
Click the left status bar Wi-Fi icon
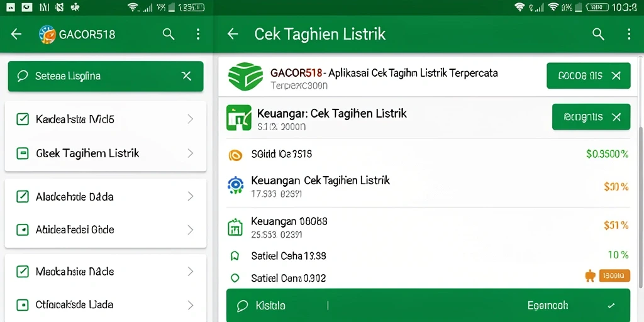[133, 7]
